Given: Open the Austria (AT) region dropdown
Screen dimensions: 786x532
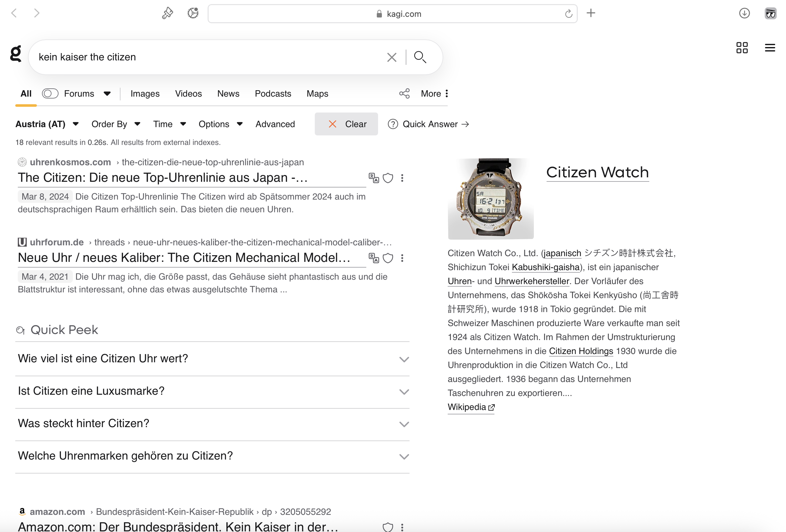Looking at the screenshot, I should [x=47, y=124].
